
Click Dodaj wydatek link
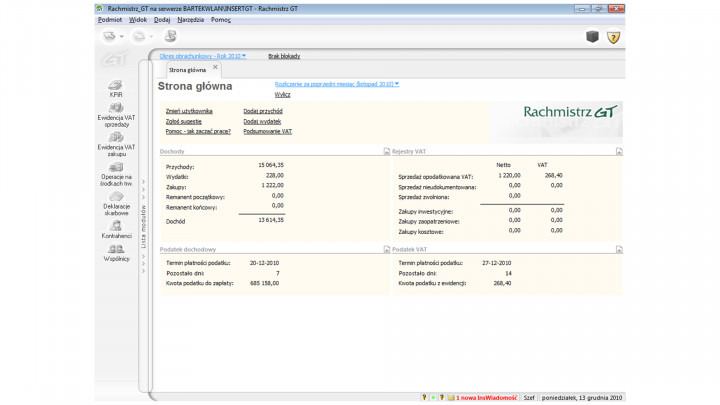[262, 121]
